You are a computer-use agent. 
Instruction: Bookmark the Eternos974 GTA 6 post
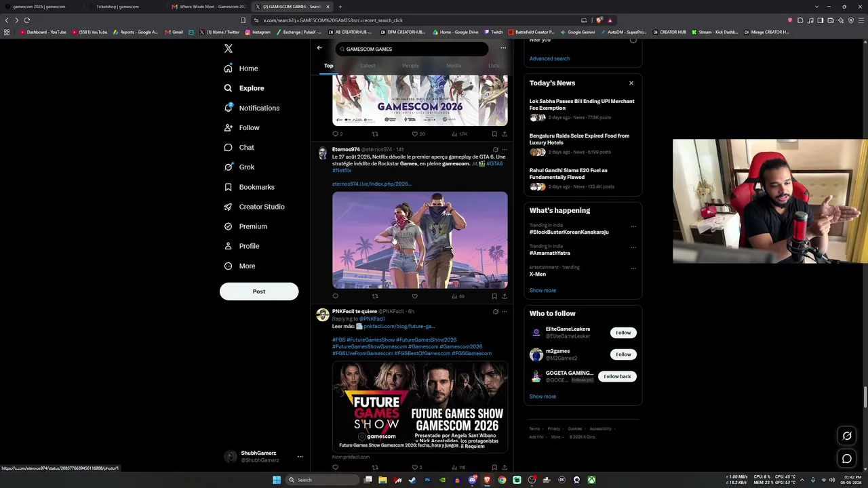click(x=494, y=296)
